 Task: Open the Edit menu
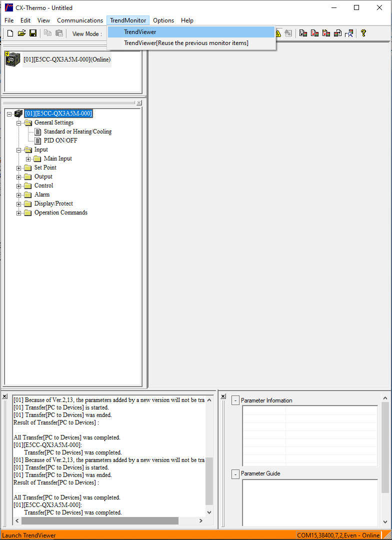(25, 20)
